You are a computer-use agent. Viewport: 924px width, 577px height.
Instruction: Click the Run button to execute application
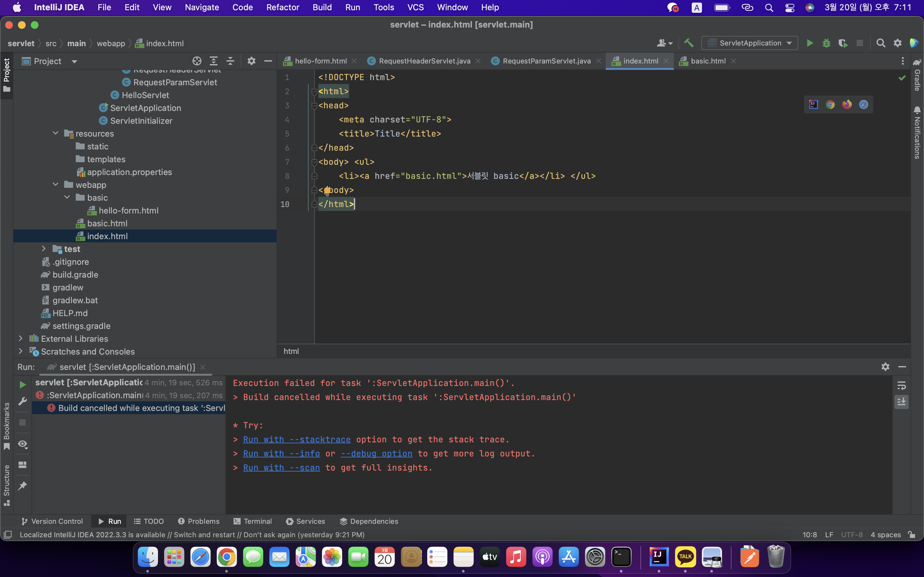coord(809,43)
